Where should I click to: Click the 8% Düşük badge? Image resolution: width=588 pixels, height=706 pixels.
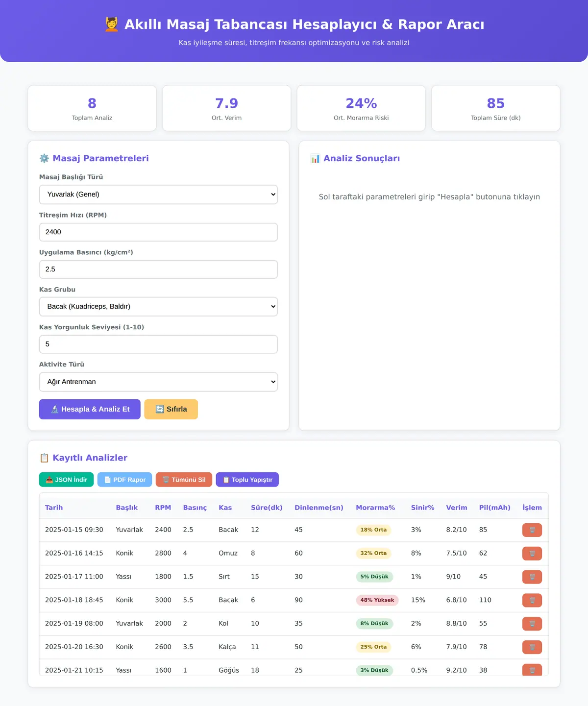click(374, 624)
